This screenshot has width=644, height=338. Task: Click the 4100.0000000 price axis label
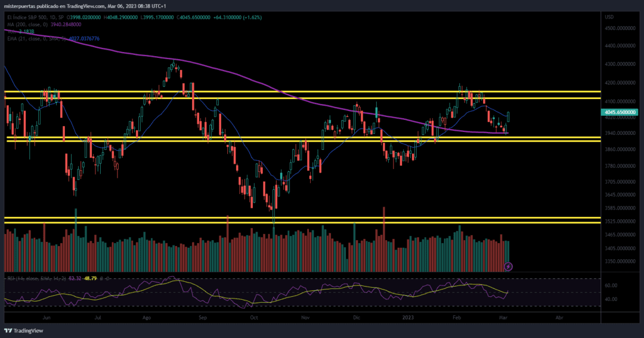click(620, 102)
